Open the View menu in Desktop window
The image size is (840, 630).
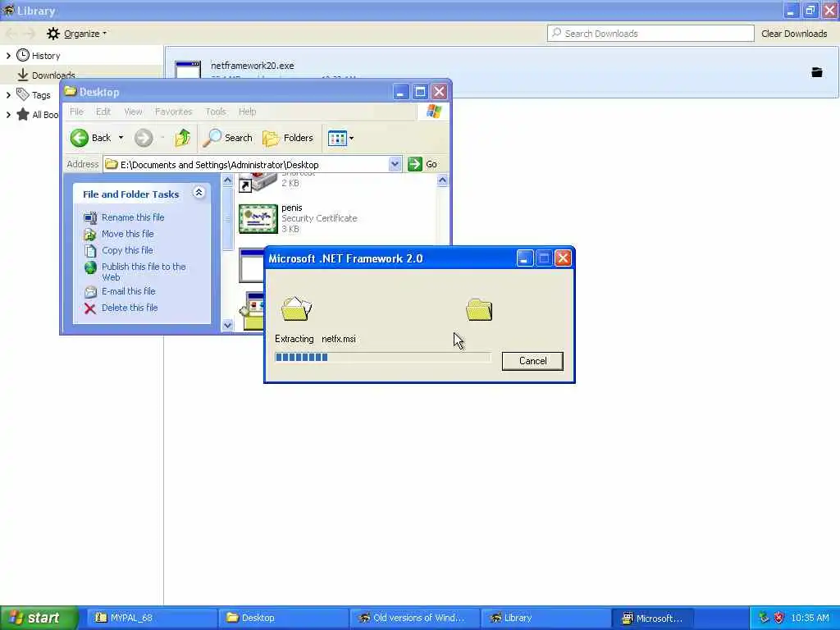[x=133, y=112]
